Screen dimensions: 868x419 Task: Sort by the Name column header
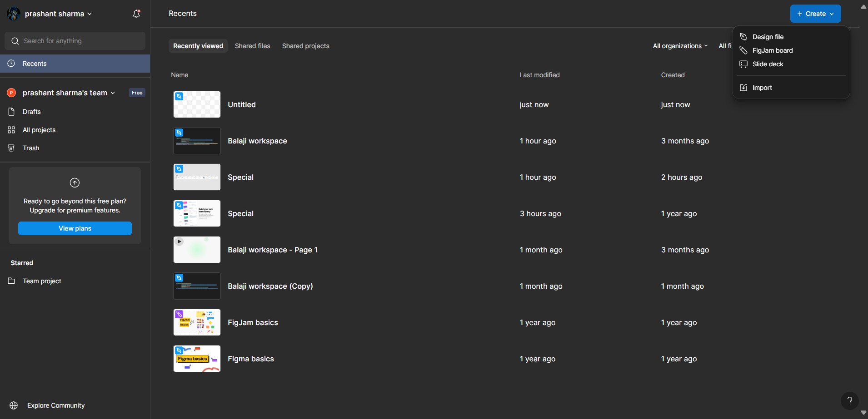(180, 75)
